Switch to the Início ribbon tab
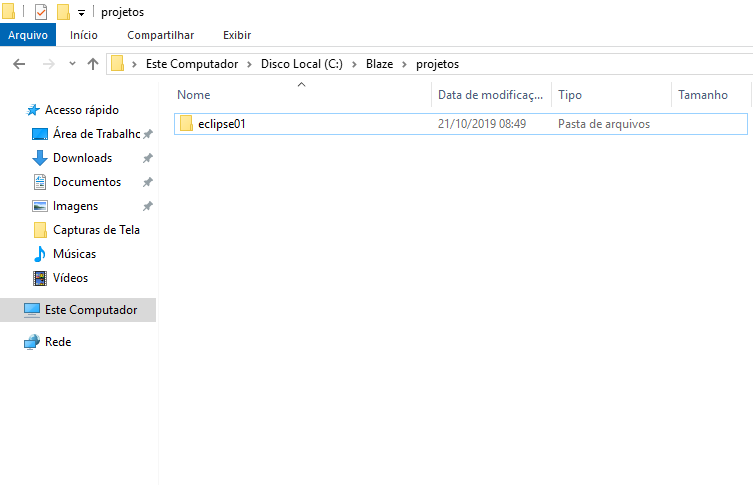Image resolution: width=753 pixels, height=485 pixels. coord(84,35)
